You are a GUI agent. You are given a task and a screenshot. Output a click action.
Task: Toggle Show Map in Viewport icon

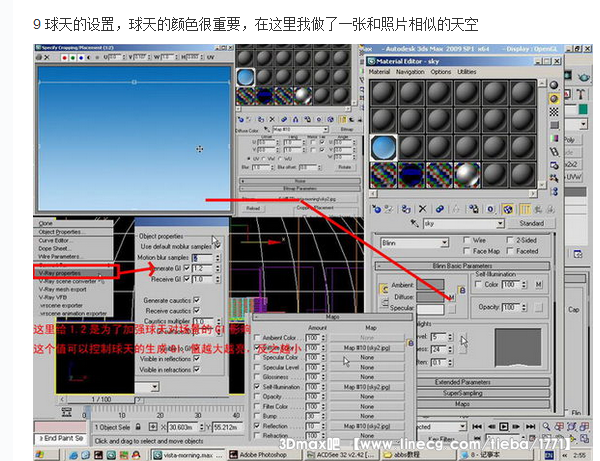pos(508,209)
